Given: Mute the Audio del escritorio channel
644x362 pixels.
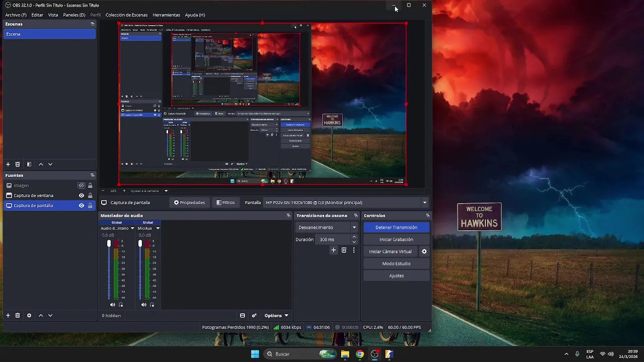Looking at the screenshot, I should click(x=113, y=305).
